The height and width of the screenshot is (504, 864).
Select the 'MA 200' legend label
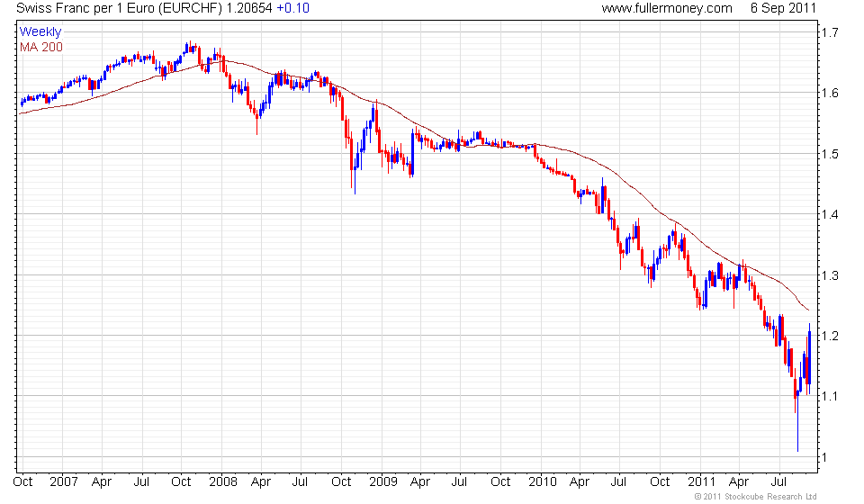coord(41,48)
